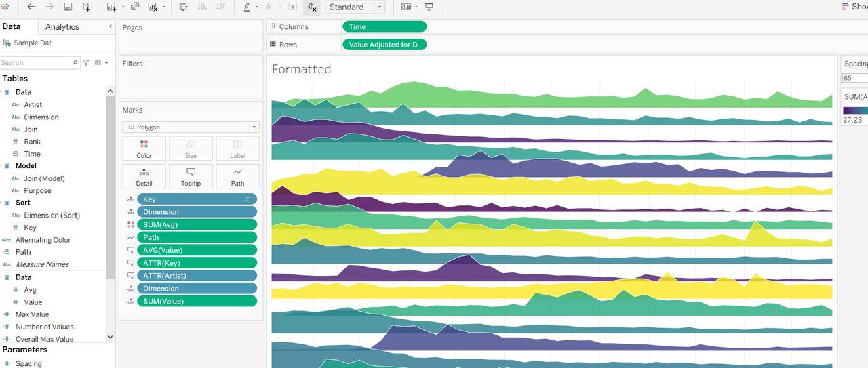Enter Presentation Mode

pos(429,7)
